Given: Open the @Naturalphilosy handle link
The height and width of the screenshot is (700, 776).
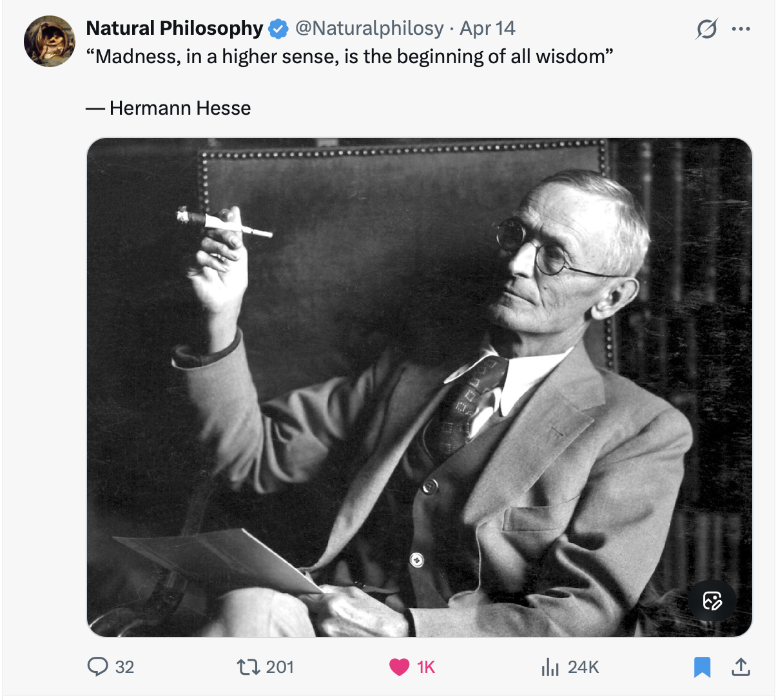Looking at the screenshot, I should (x=369, y=28).
